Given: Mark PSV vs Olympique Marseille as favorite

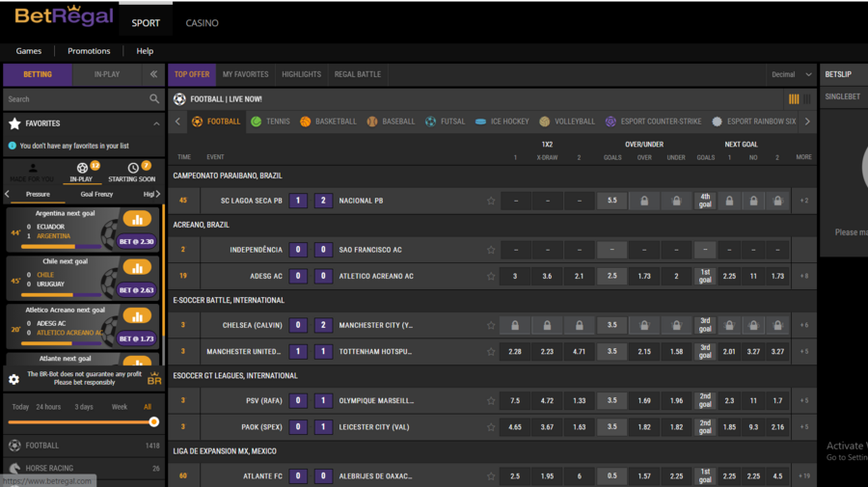Looking at the screenshot, I should pos(491,400).
